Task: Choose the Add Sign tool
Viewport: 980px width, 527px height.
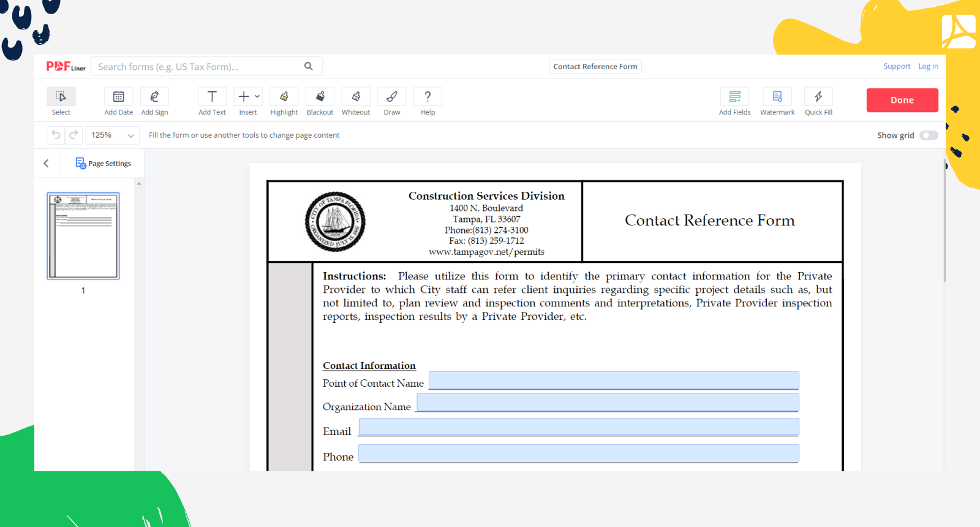Action: point(154,97)
